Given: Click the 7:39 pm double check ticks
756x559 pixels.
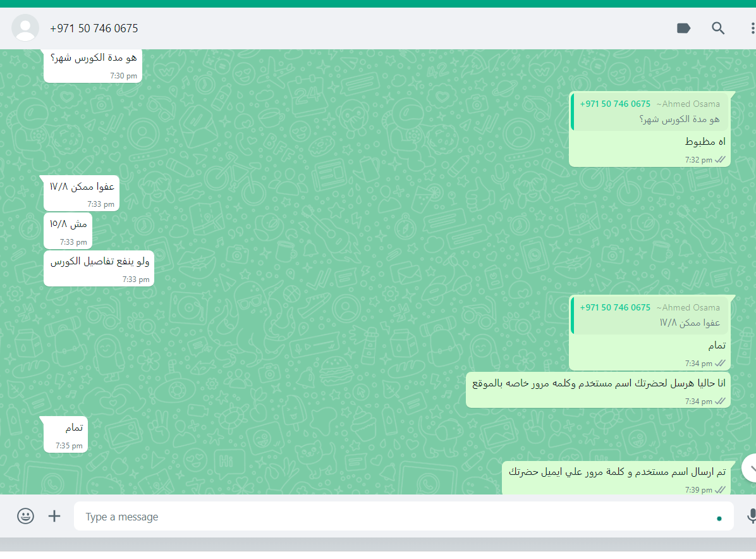Looking at the screenshot, I should 720,490.
